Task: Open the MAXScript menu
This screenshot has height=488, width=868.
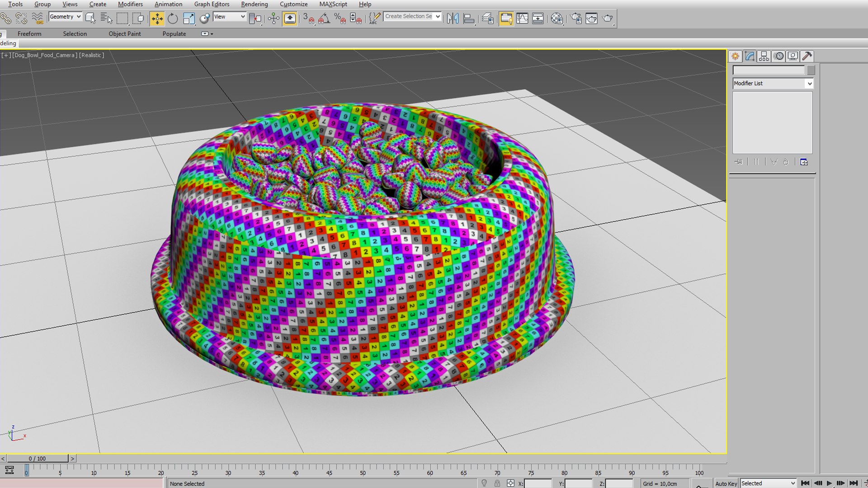Action: coord(333,4)
